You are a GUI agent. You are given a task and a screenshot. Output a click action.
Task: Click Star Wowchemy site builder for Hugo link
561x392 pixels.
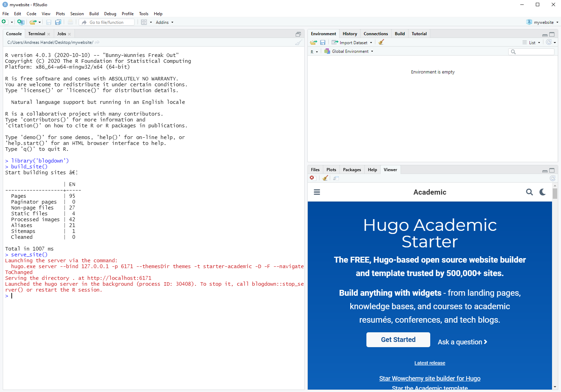point(430,379)
